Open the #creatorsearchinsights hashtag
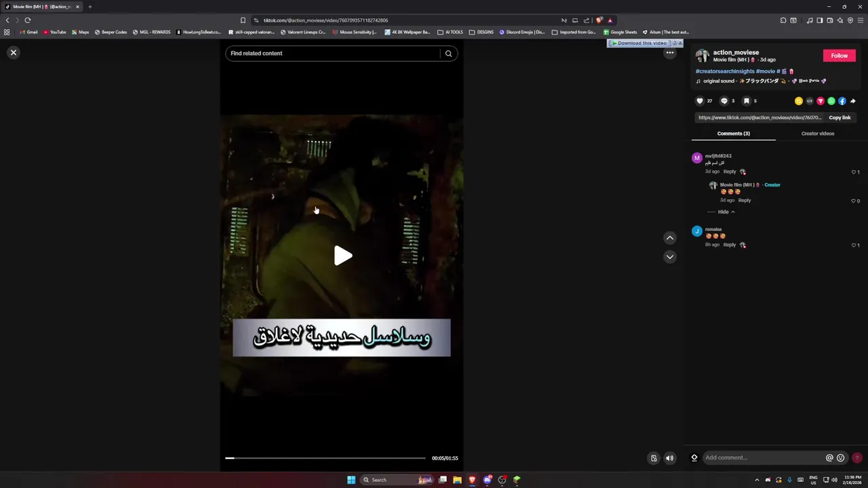This screenshot has width=868, height=488. point(725,71)
